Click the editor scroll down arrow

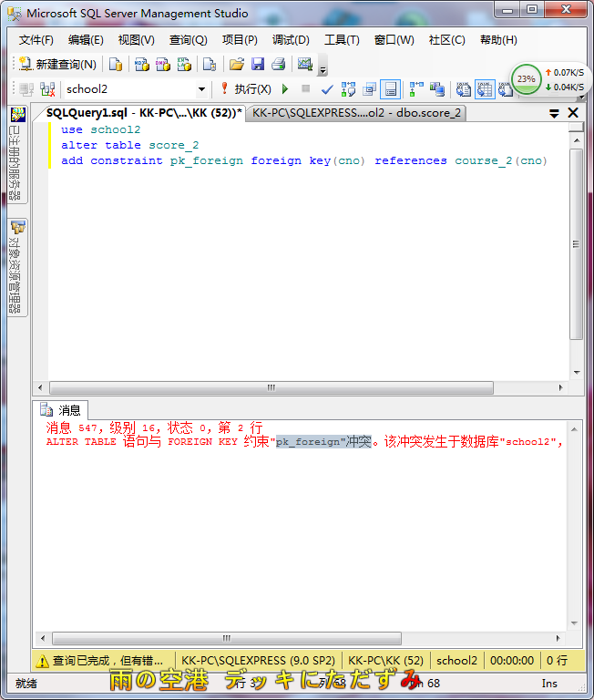[577, 372]
